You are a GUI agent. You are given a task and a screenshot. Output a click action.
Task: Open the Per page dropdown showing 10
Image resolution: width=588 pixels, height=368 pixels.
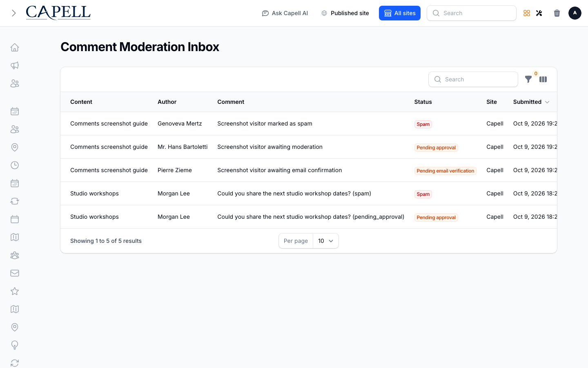pos(325,241)
